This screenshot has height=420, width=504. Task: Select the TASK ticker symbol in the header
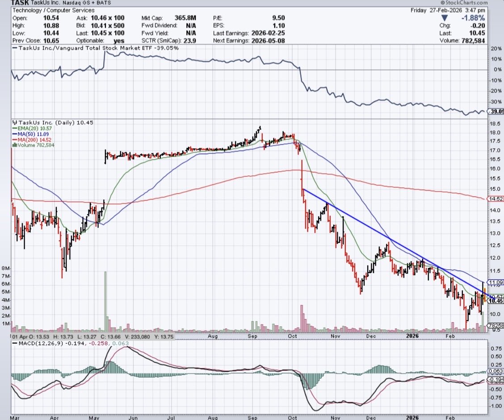pos(20,3)
